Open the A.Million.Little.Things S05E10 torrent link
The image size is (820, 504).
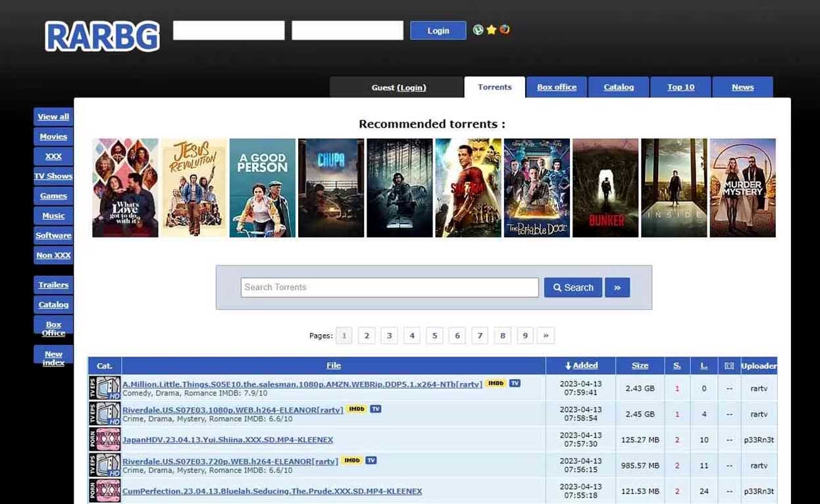click(303, 384)
